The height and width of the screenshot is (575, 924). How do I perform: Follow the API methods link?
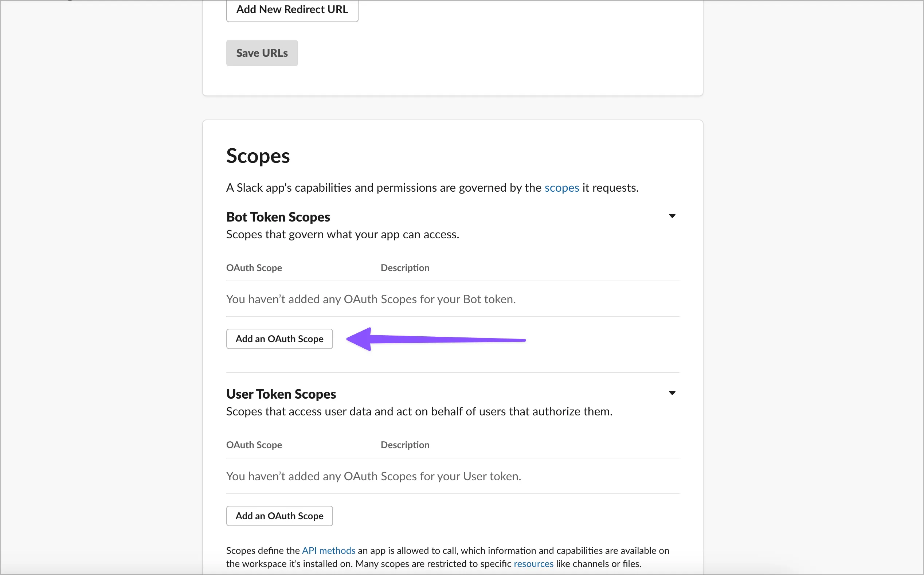point(329,551)
